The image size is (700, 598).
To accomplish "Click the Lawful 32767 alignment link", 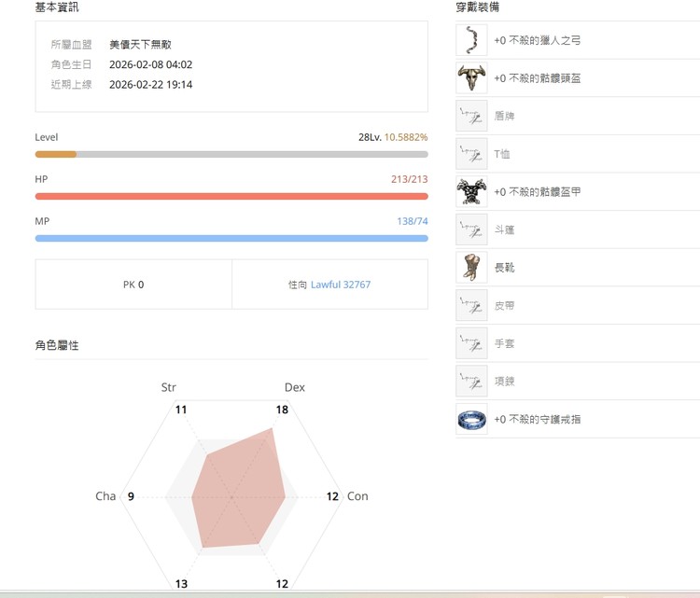I will (x=340, y=285).
